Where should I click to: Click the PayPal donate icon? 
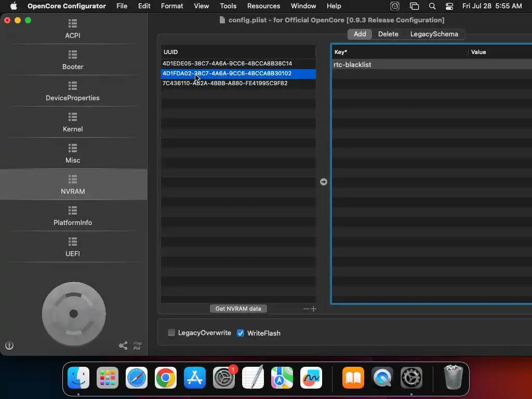tap(137, 345)
